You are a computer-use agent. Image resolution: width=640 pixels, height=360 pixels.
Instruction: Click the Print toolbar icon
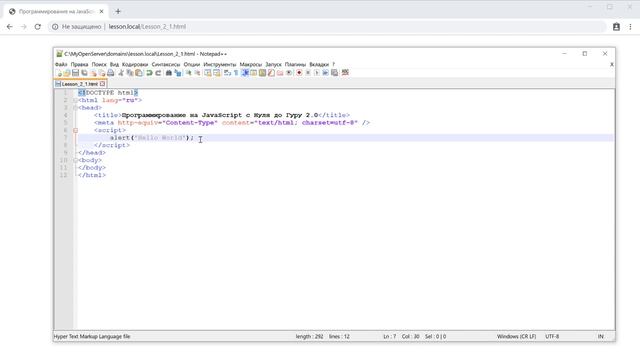click(110, 73)
